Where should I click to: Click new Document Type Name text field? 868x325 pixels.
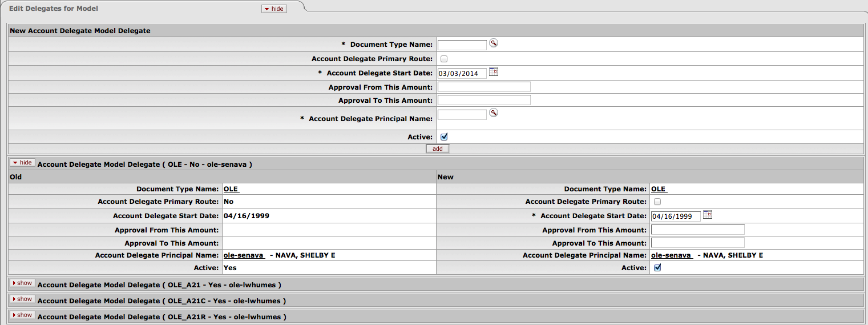tap(462, 45)
